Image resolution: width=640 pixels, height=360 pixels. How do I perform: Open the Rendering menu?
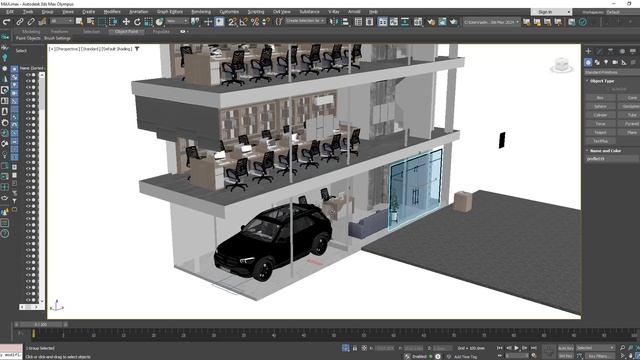pyautogui.click(x=201, y=12)
